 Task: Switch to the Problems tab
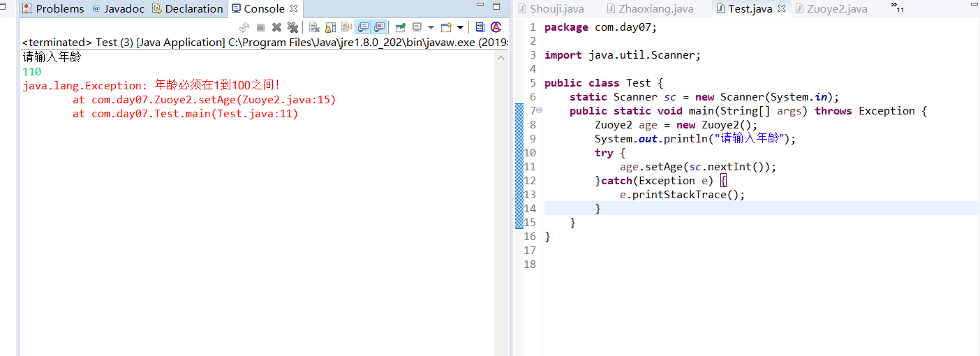tap(53, 8)
